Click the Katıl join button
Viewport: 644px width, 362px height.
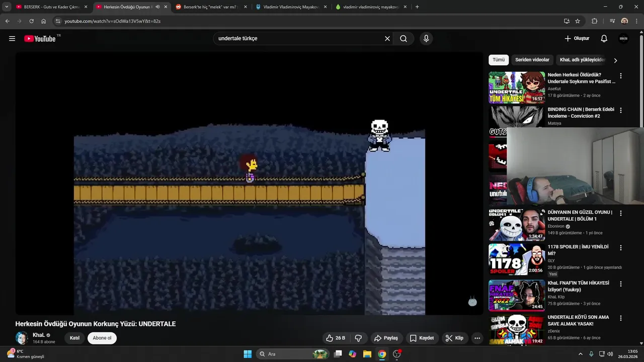pyautogui.click(x=74, y=338)
